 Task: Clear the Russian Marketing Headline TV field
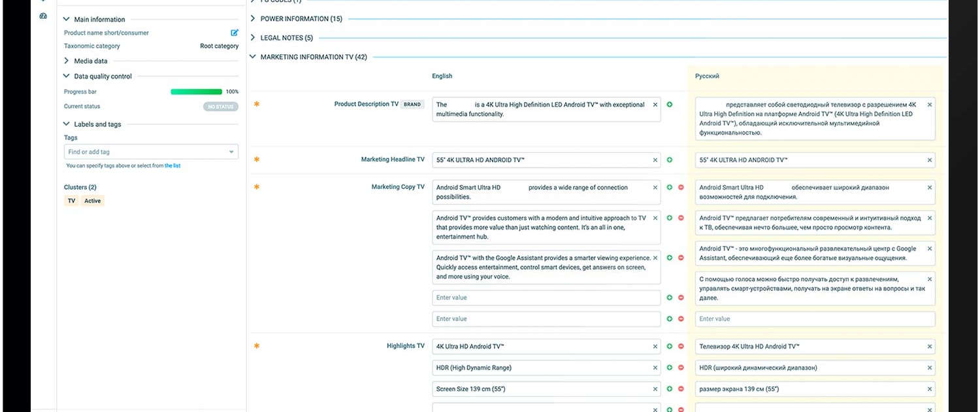pos(930,160)
